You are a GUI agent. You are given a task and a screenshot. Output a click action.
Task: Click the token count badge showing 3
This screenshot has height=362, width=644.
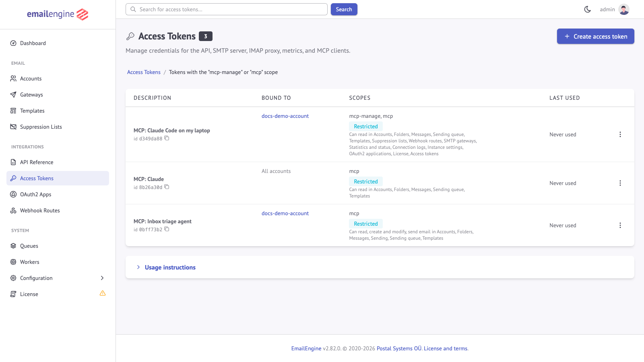click(206, 36)
